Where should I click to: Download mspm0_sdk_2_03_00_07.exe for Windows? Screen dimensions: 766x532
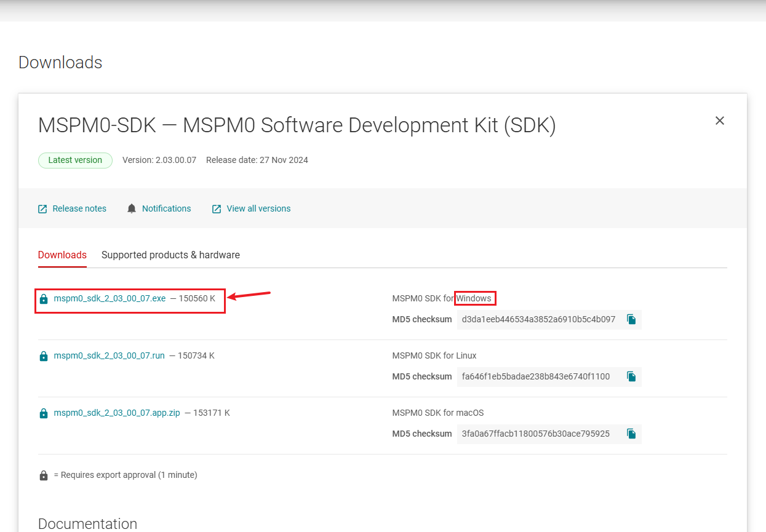tap(110, 298)
